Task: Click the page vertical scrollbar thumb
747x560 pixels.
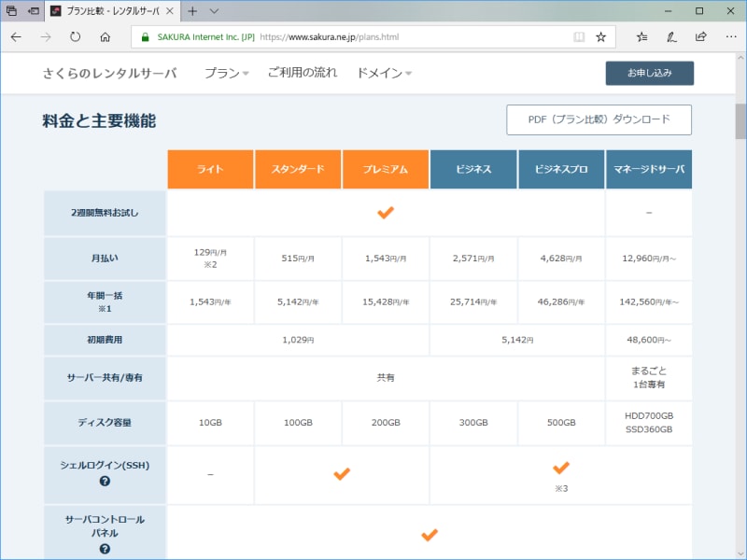Action: click(x=740, y=121)
